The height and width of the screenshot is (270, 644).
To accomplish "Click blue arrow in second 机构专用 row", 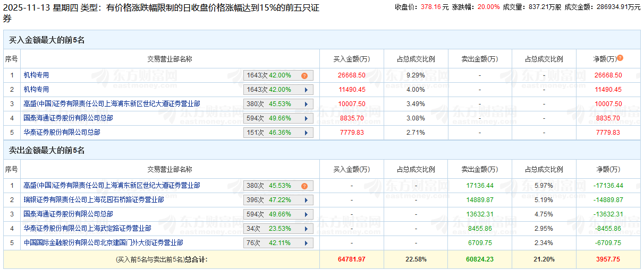I will pos(306,90).
